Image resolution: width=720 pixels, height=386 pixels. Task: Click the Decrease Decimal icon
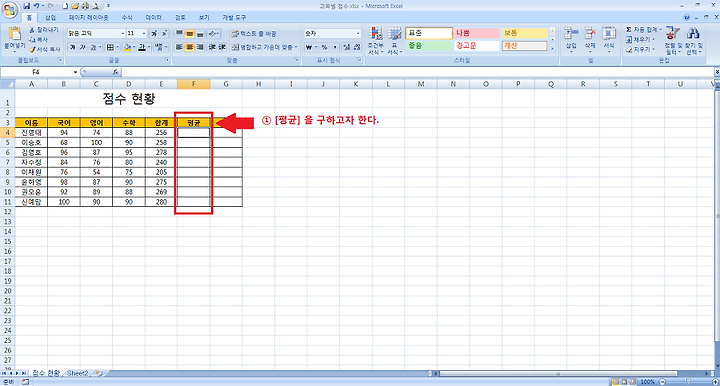[357, 47]
